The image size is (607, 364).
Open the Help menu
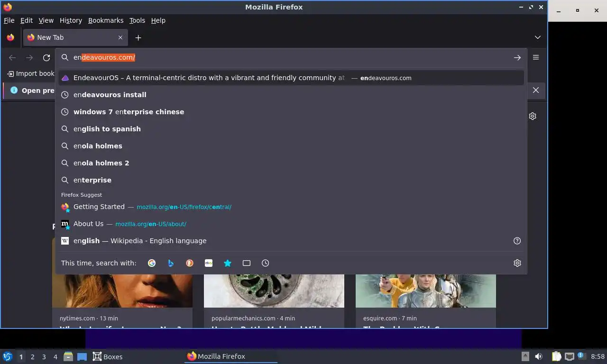tap(158, 20)
